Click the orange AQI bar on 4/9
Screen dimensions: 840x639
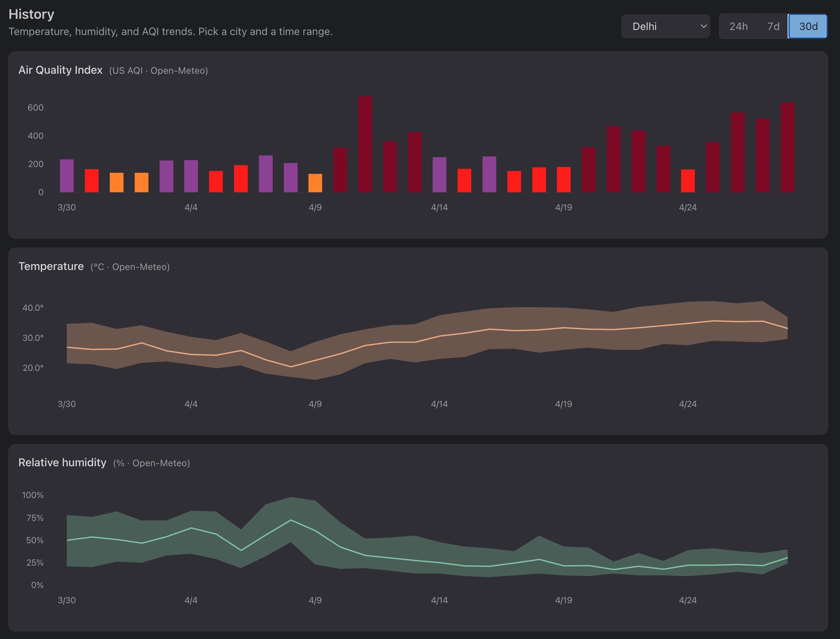[x=316, y=183]
